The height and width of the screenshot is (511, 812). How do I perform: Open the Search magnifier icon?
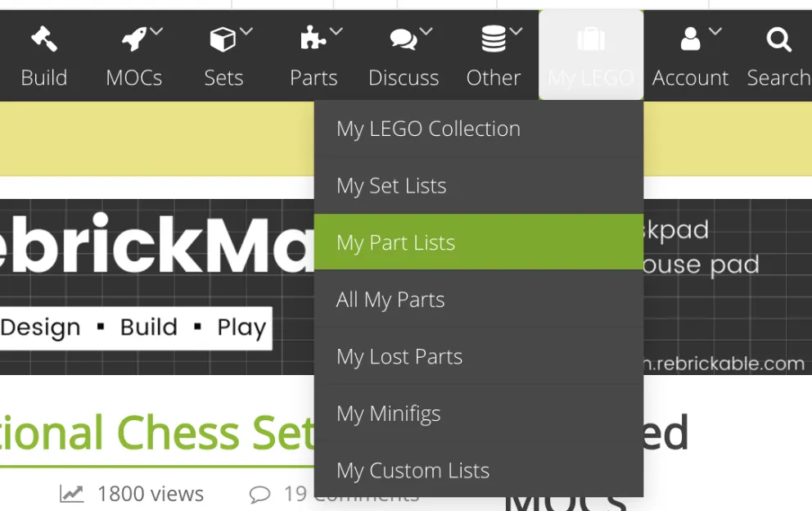coord(779,39)
